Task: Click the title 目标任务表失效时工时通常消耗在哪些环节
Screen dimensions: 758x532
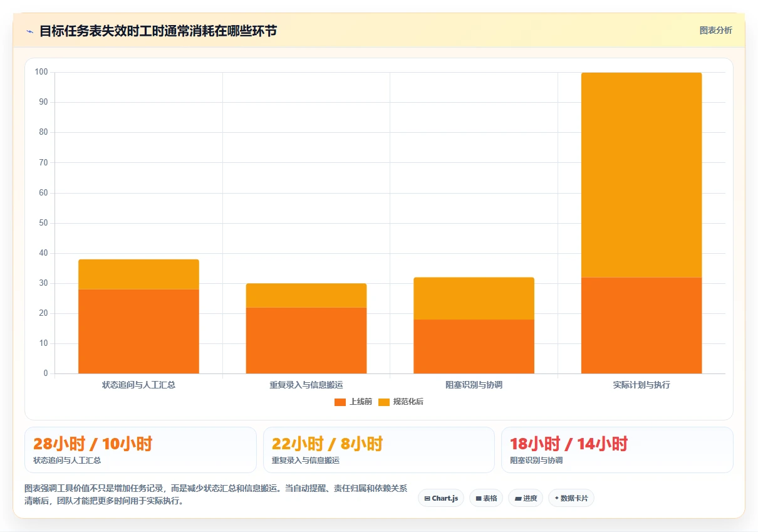Action: 158,31
